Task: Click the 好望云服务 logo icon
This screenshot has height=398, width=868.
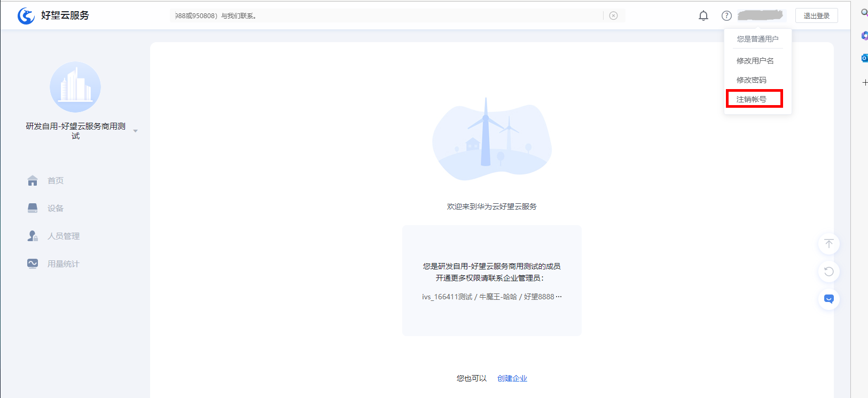Action: [26, 16]
